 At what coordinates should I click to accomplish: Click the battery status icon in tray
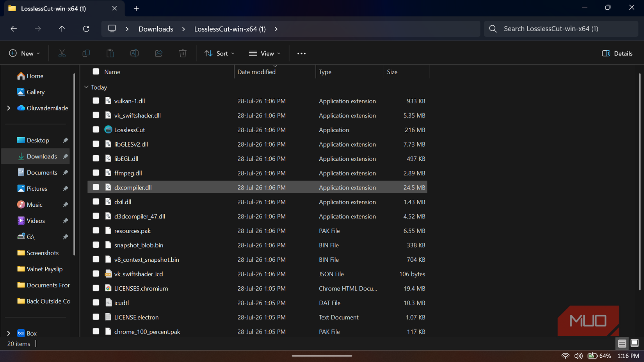click(x=592, y=356)
